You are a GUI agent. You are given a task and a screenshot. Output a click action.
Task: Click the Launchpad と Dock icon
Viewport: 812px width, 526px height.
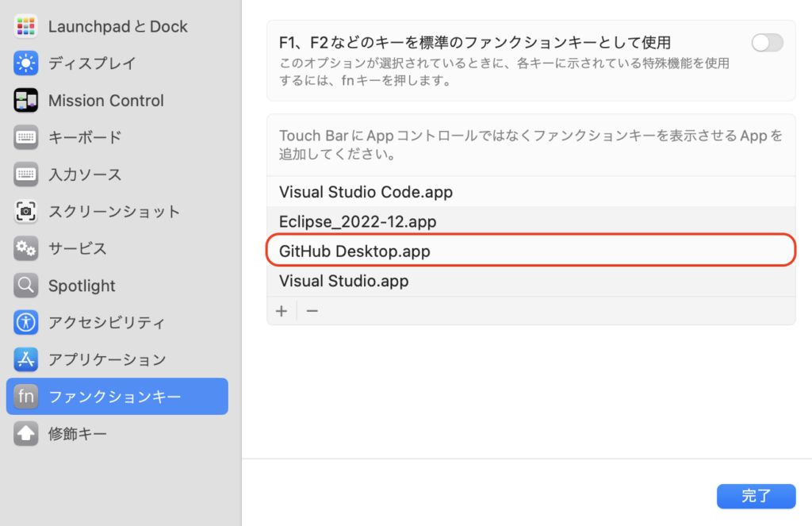point(26,26)
